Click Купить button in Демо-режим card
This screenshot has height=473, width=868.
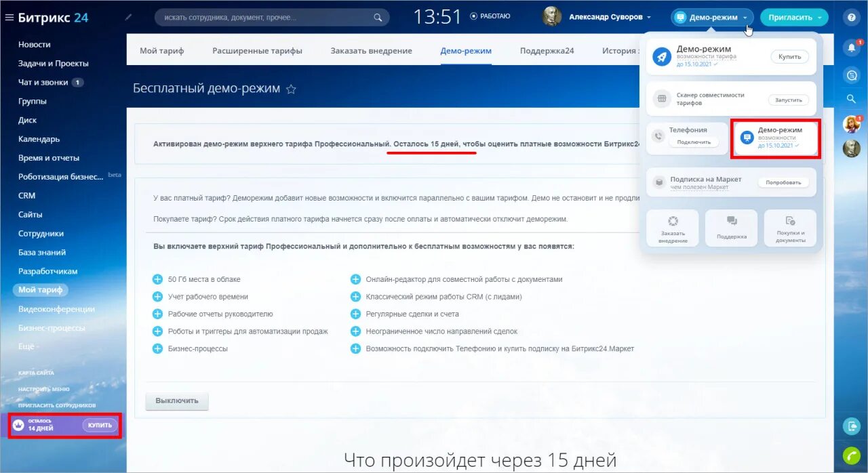[x=789, y=57]
